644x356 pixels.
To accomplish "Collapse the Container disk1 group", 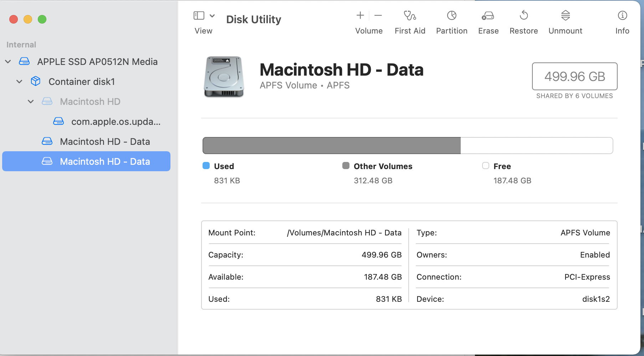I will click(x=20, y=82).
